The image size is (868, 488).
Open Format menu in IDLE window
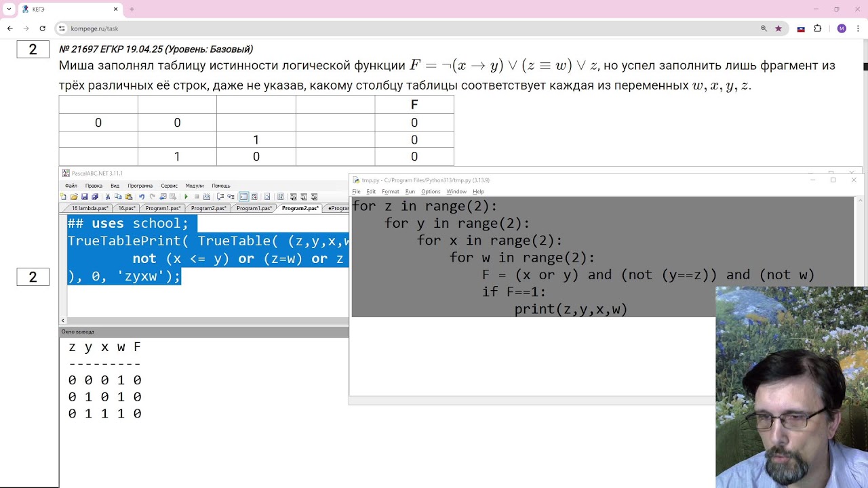tap(391, 192)
